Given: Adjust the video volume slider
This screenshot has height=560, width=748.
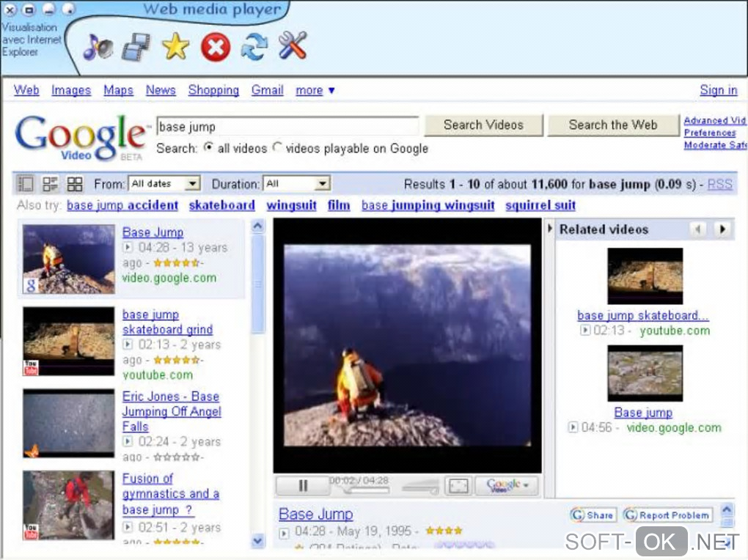Looking at the screenshot, I should point(420,488).
